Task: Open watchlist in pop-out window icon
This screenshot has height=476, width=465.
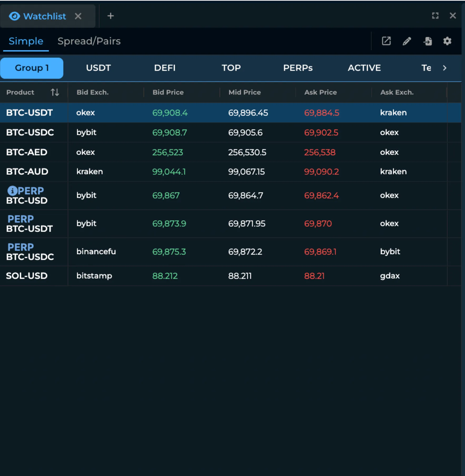Action: tap(386, 41)
